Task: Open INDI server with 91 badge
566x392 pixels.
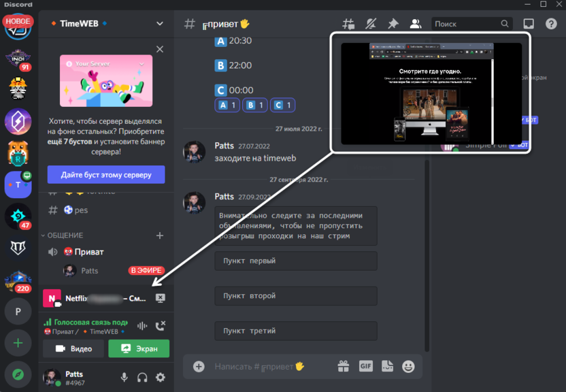Action: coord(18,59)
